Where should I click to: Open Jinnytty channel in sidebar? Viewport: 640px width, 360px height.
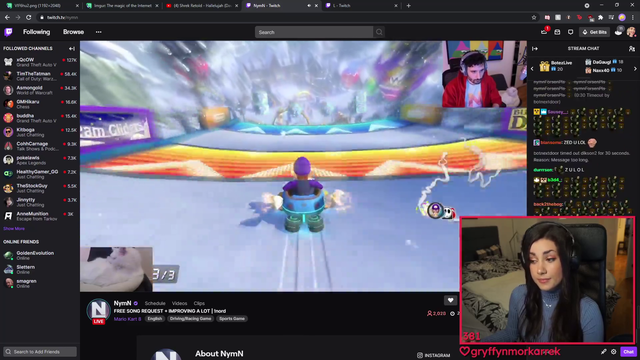coord(40,202)
